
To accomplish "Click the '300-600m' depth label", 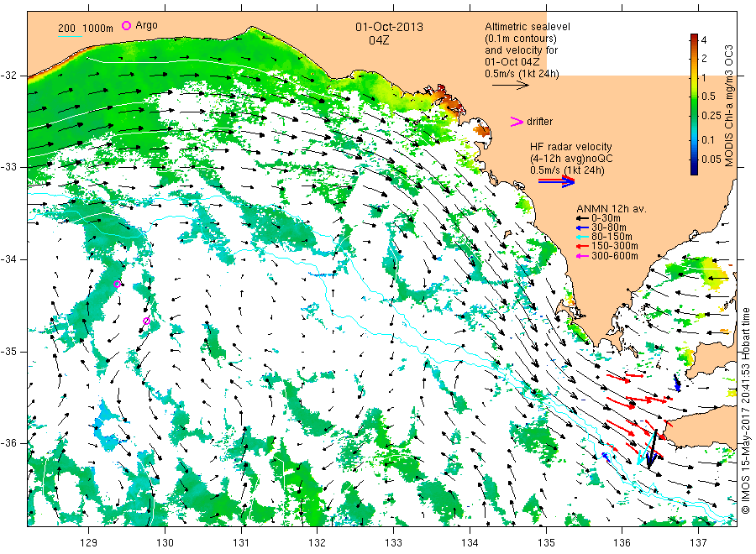I will [x=615, y=256].
